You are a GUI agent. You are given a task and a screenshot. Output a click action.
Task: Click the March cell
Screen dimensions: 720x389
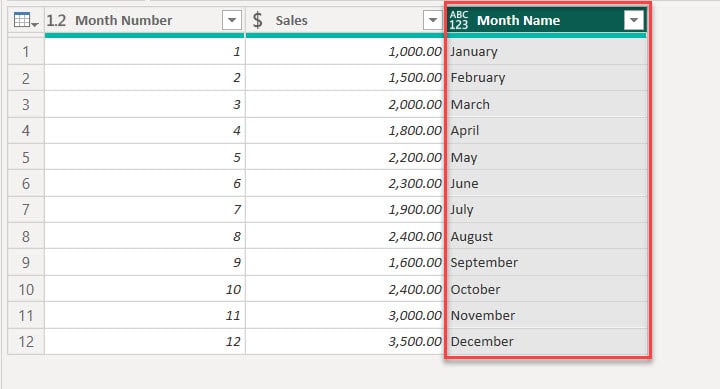[546, 104]
